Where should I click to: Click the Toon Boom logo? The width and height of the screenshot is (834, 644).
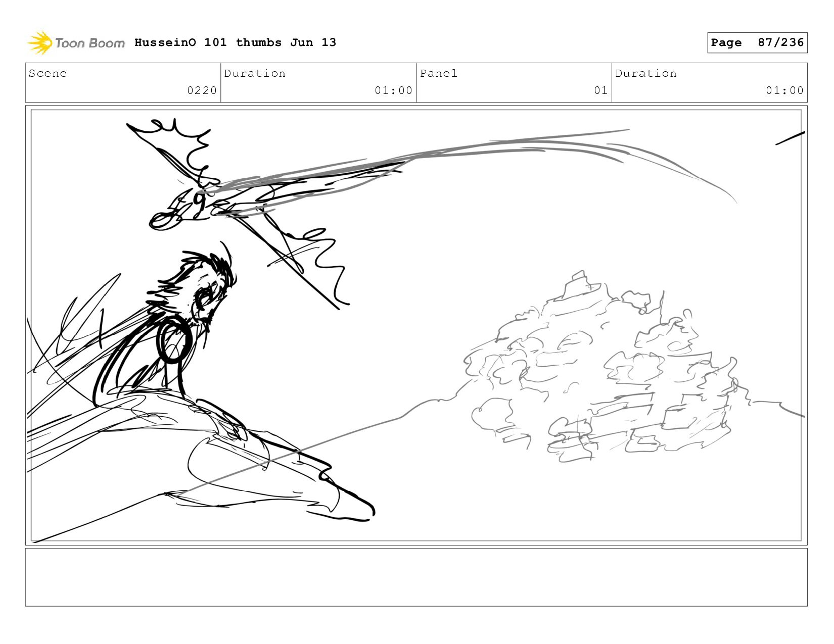tap(76, 43)
